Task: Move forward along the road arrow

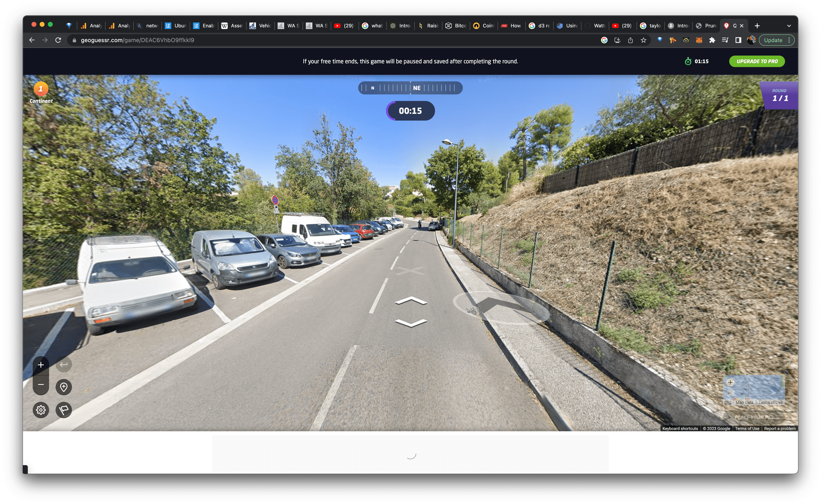Action: click(411, 301)
